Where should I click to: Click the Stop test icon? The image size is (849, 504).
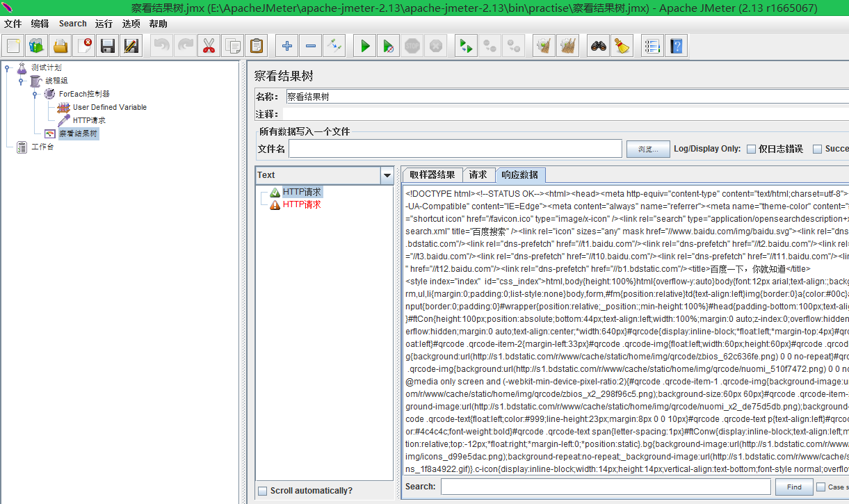tap(412, 47)
